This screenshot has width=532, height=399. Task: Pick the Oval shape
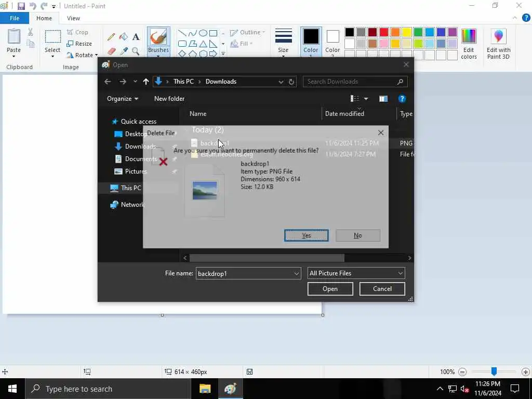(x=203, y=33)
